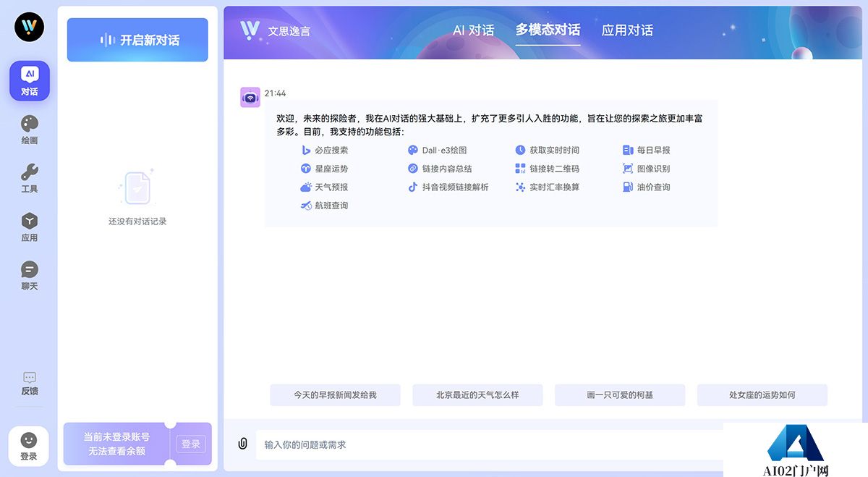This screenshot has width=868, height=477.
Task: Select the 星座运势 zodiac icon
Action: (306, 169)
